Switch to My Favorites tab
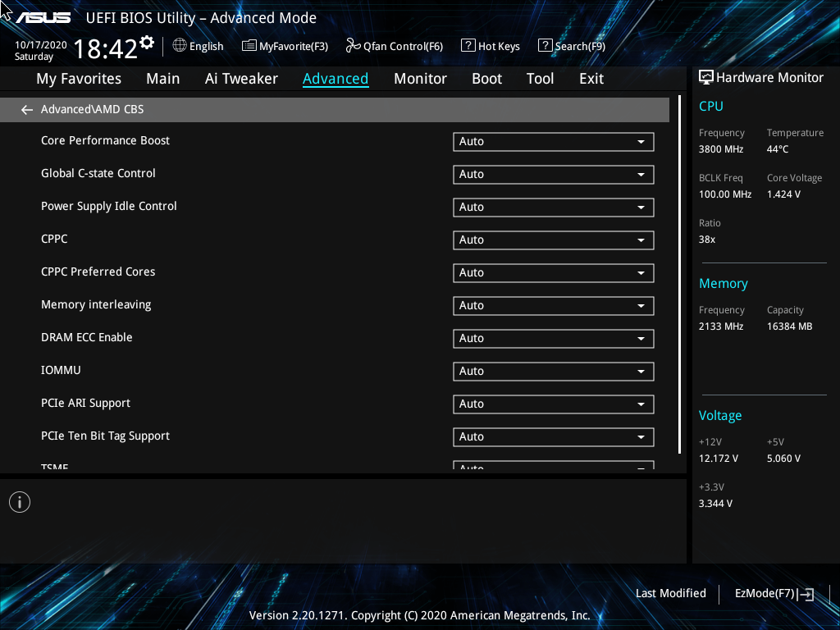Viewport: 840px width, 630px height. [x=79, y=79]
